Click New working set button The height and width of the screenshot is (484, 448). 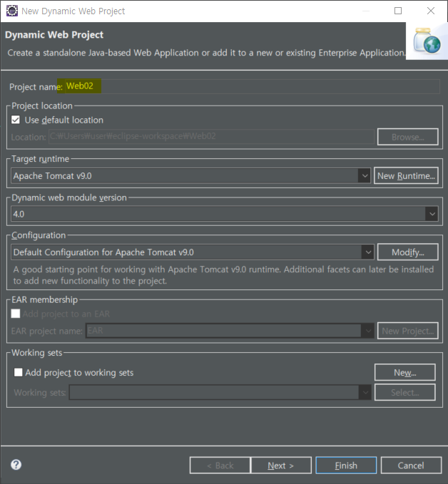404,372
